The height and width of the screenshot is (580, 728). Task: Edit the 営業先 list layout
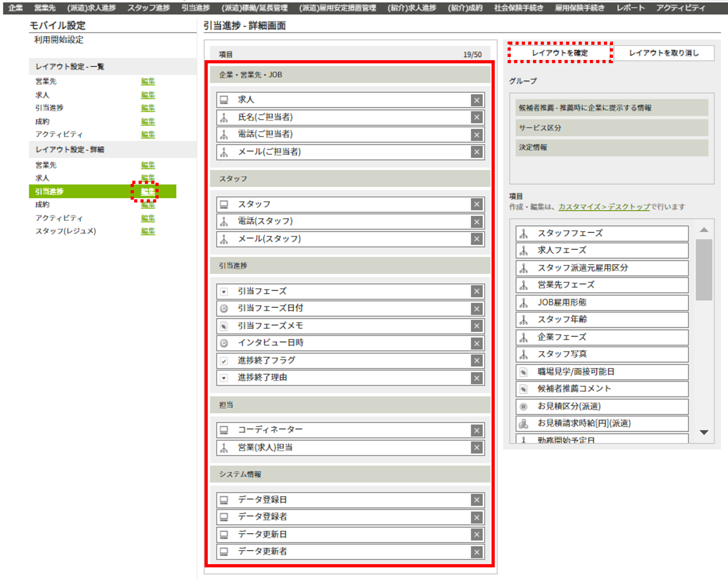click(148, 82)
